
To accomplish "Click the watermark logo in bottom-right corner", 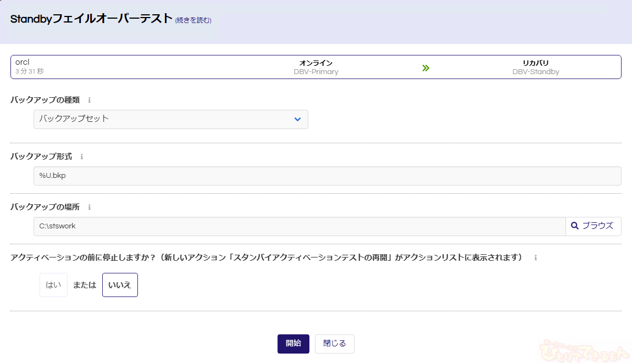I will 583,348.
